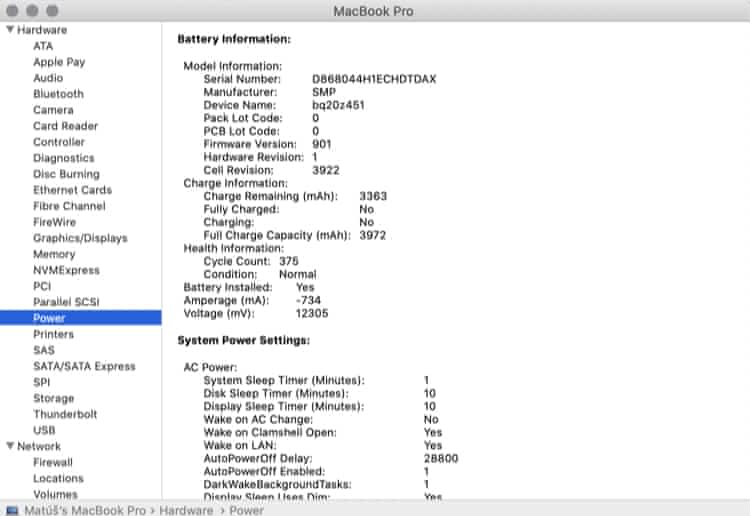
Task: Show SATA/SATA Express information
Action: [x=84, y=366]
